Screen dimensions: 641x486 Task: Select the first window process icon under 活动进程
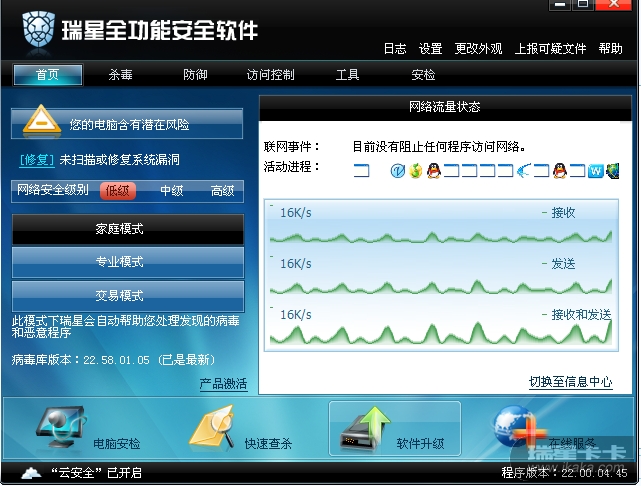pos(361,170)
